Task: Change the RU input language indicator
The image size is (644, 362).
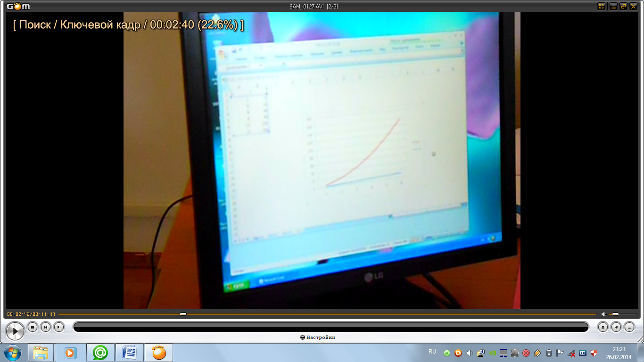Action: 432,352
